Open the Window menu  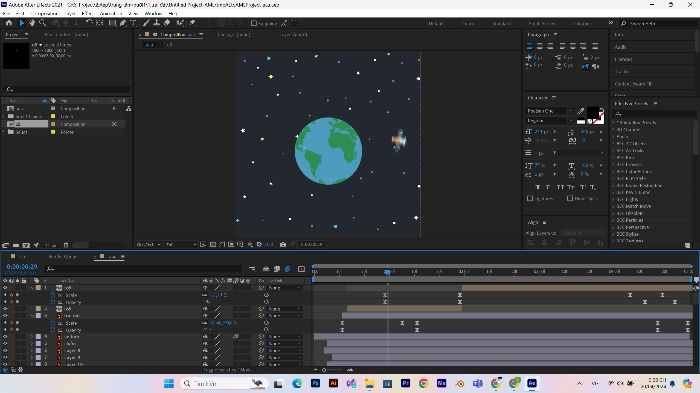153,13
